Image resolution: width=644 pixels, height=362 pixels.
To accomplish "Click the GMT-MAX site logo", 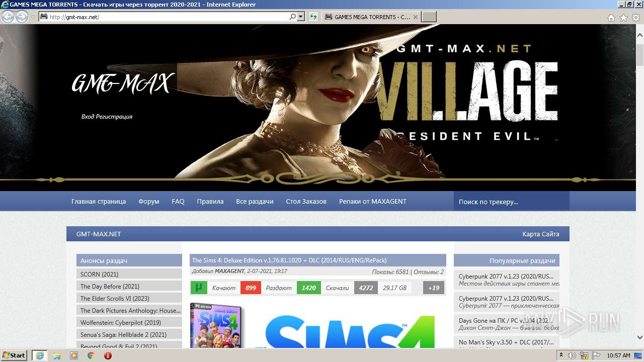I will (123, 83).
